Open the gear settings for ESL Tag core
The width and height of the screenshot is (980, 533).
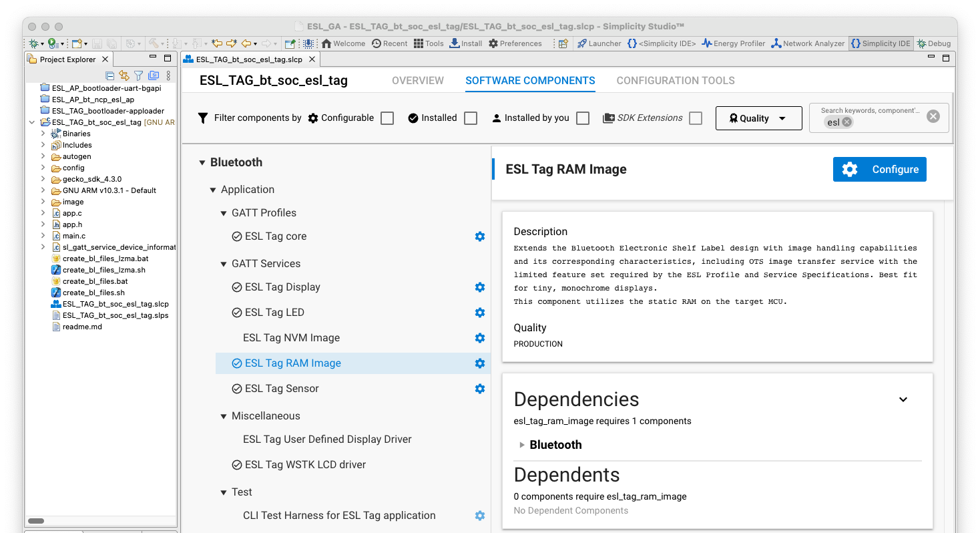pyautogui.click(x=479, y=236)
